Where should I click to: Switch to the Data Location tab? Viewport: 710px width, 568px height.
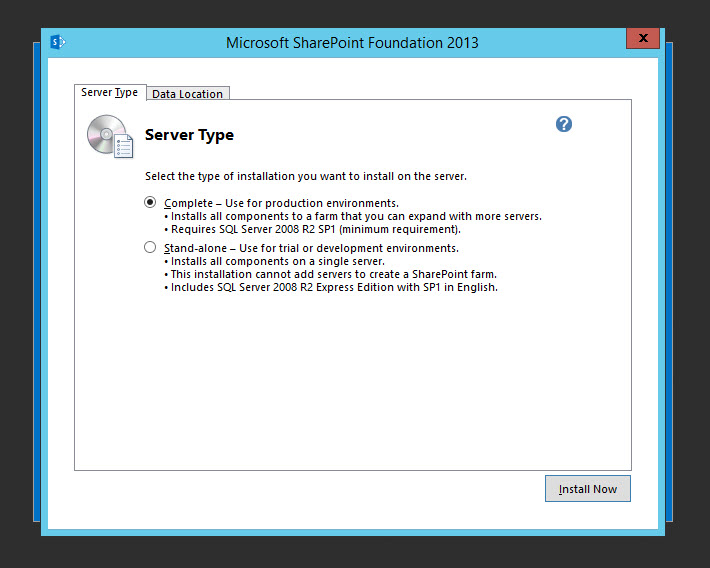[187, 94]
